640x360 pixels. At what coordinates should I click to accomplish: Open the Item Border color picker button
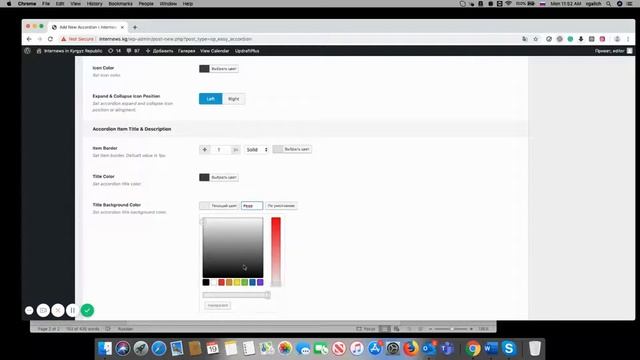point(292,149)
